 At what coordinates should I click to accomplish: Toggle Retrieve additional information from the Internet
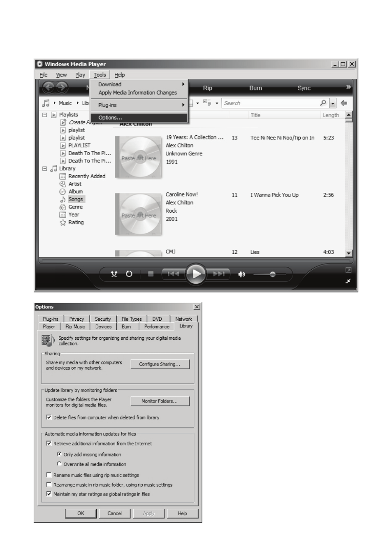49,443
